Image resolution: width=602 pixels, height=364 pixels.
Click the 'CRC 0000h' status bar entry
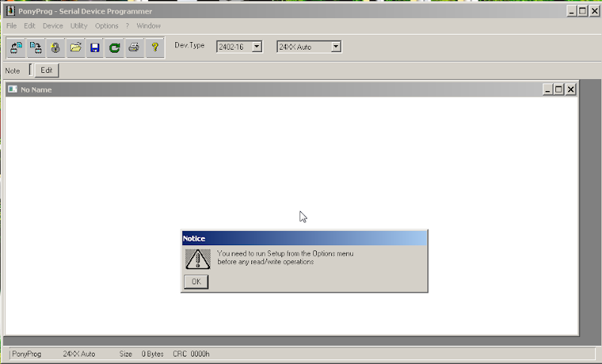point(191,353)
